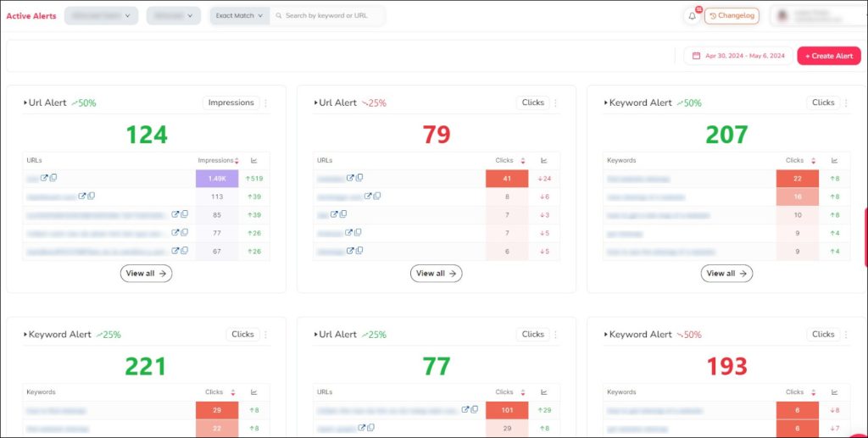
Task: Open external link for the 1.49K impressions URL
Action: pyautogui.click(x=44, y=178)
